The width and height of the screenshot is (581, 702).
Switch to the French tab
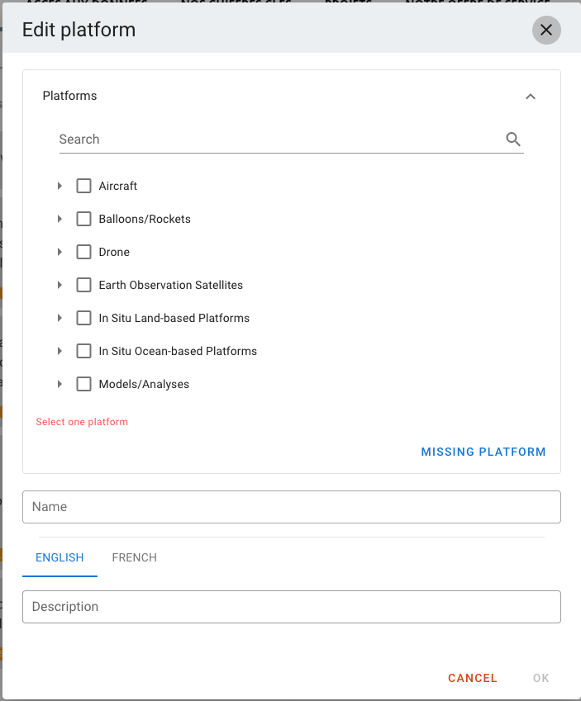click(134, 557)
